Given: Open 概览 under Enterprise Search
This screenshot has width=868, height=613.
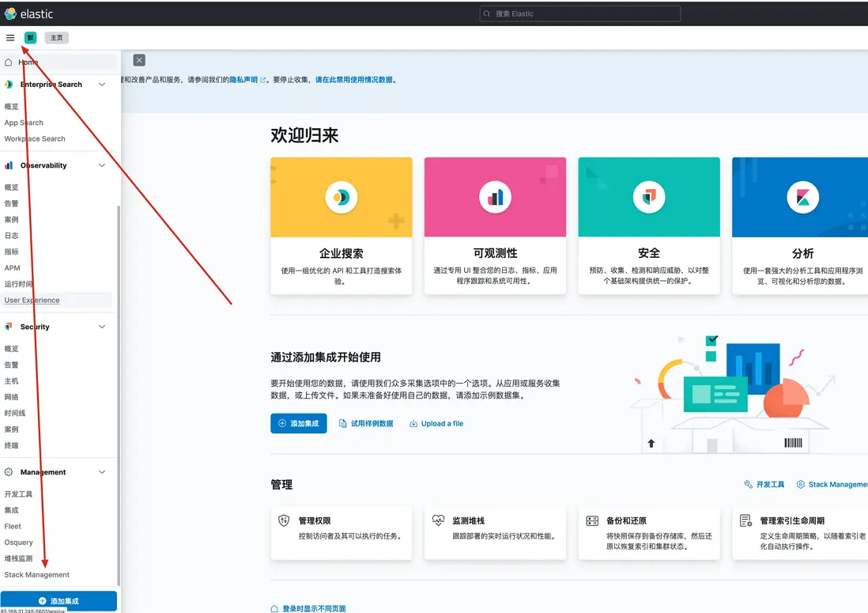Looking at the screenshot, I should (12, 106).
